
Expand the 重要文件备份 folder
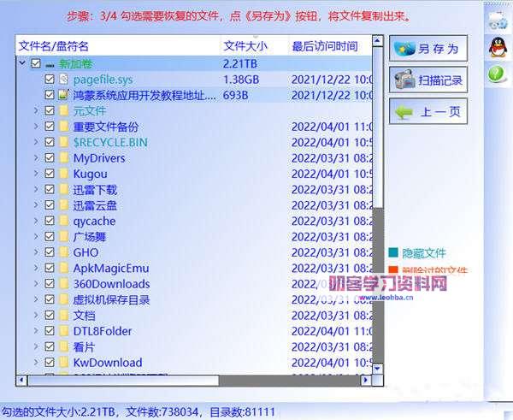coord(35,127)
